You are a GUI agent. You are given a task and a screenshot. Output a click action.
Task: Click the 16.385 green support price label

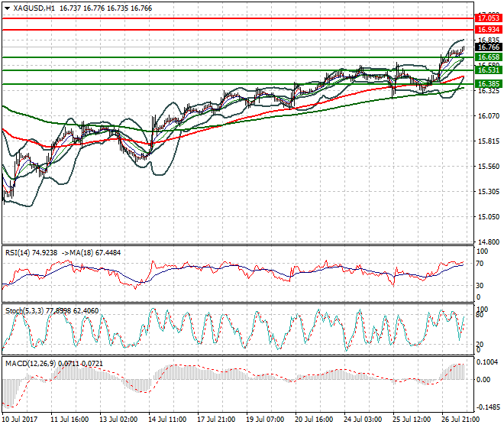point(488,84)
